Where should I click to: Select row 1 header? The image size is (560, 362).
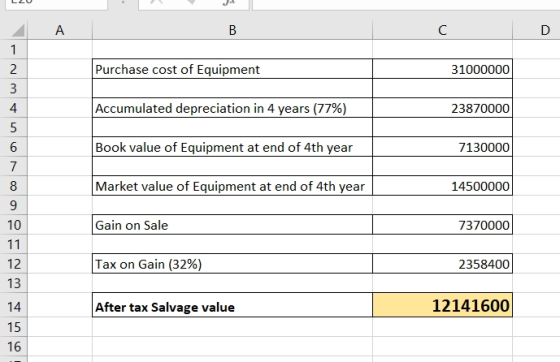[x=13, y=49]
